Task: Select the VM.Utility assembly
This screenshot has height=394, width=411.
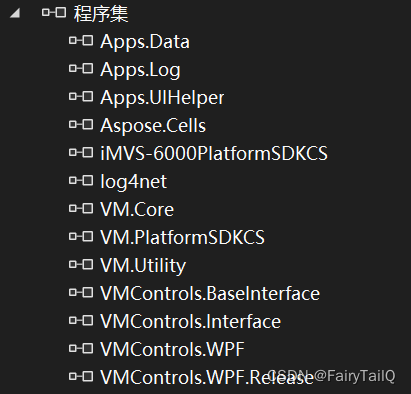Action: pos(143,266)
